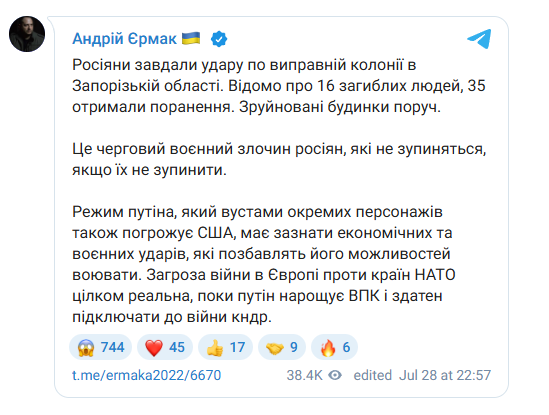Click the screaming face reaction with 744
Image resolution: width=549 pixels, height=415 pixels.
100,347
